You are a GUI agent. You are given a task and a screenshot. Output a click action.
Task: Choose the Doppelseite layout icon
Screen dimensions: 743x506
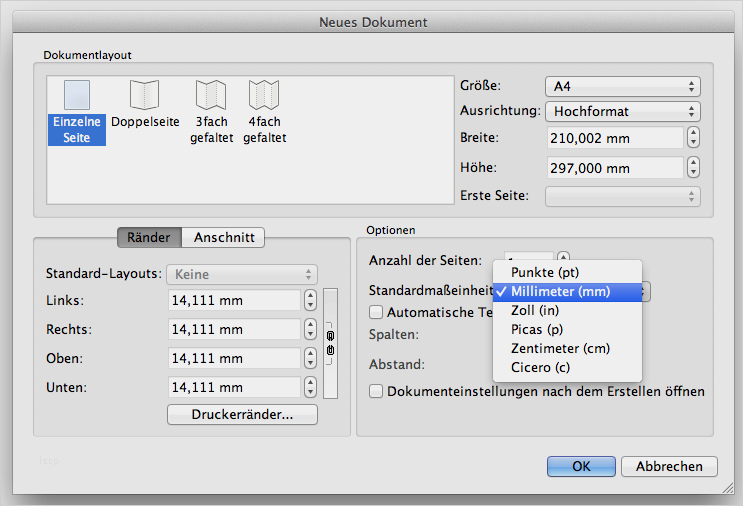pos(145,95)
